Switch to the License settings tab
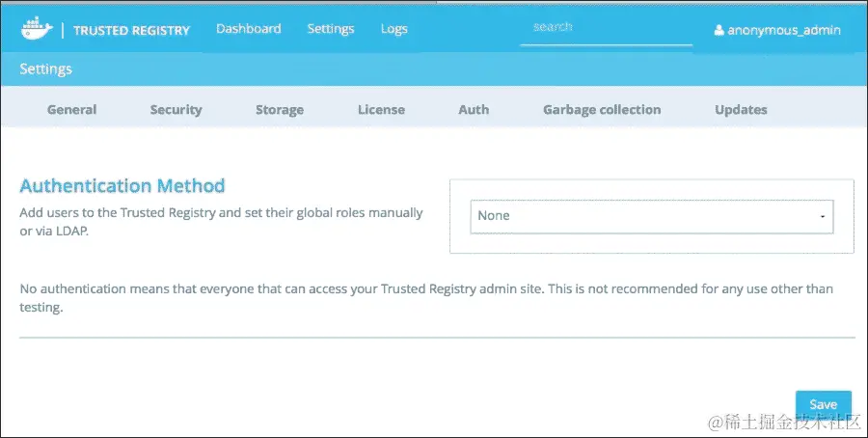Viewport: 868px width, 438px height. tap(381, 110)
